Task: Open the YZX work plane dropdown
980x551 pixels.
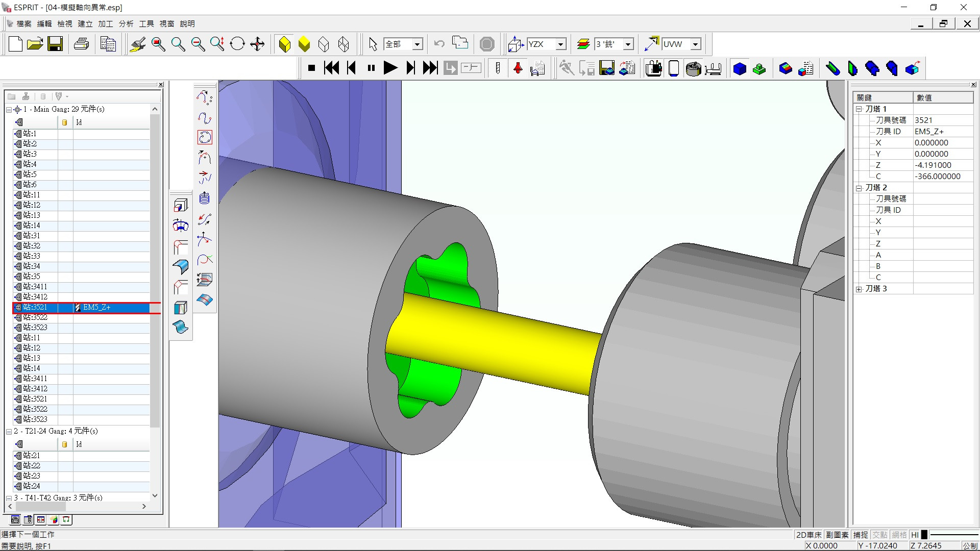Action: click(x=561, y=44)
